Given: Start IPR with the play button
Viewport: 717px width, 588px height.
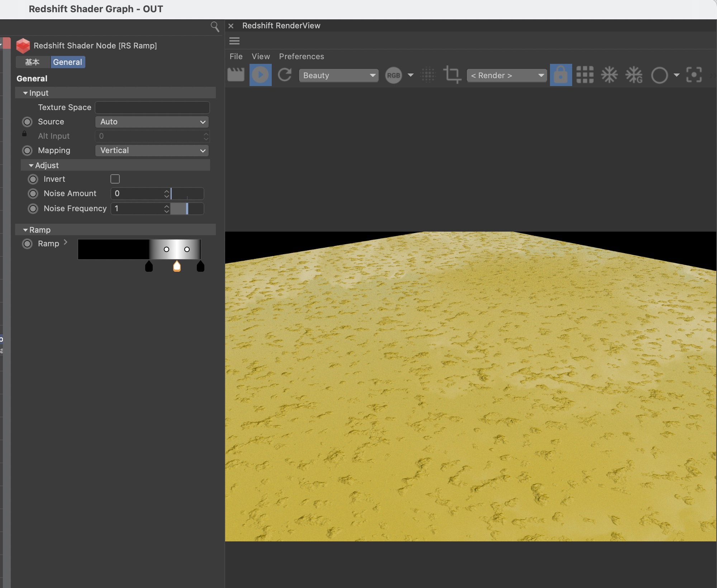Looking at the screenshot, I should point(260,75).
